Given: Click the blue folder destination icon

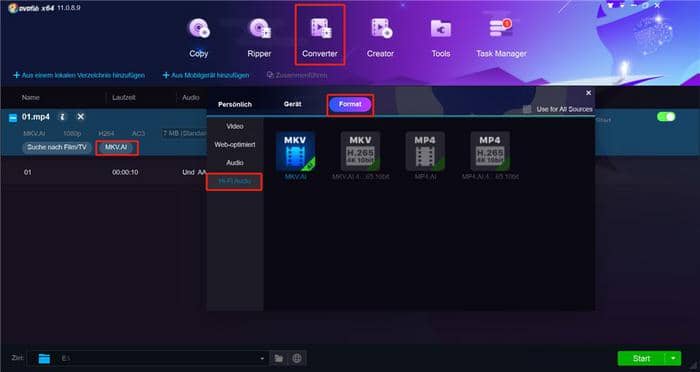Looking at the screenshot, I should (x=44, y=358).
